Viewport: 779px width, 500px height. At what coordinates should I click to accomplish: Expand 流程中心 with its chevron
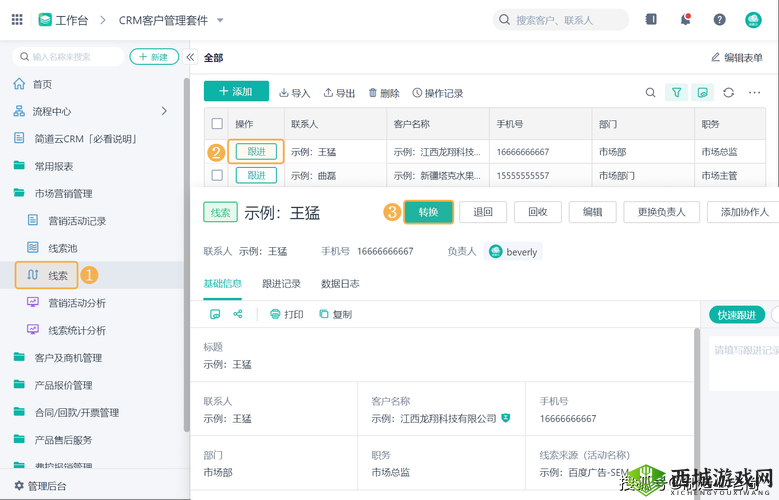[164, 111]
